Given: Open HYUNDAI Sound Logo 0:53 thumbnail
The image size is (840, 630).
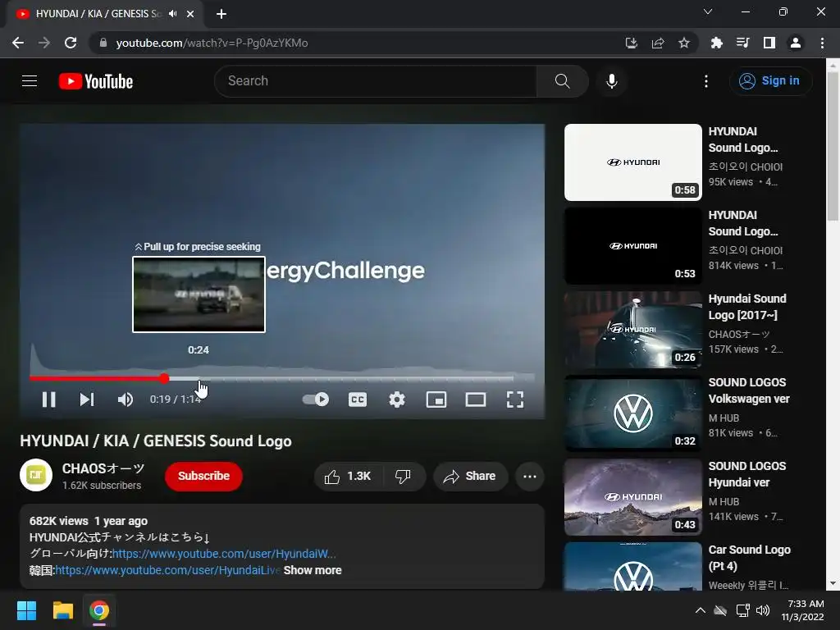Looking at the screenshot, I should pyautogui.click(x=632, y=246).
